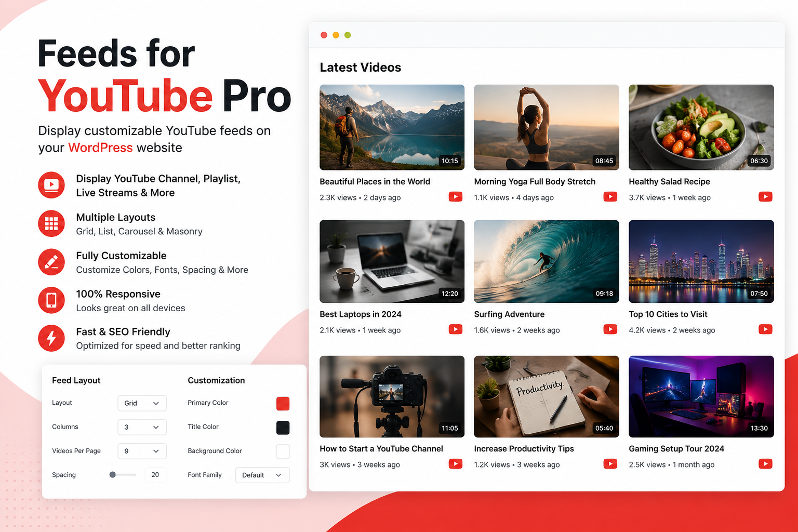Click the phone icon beside 100% Responsive
Screen dimensions: 798x532
(51, 300)
